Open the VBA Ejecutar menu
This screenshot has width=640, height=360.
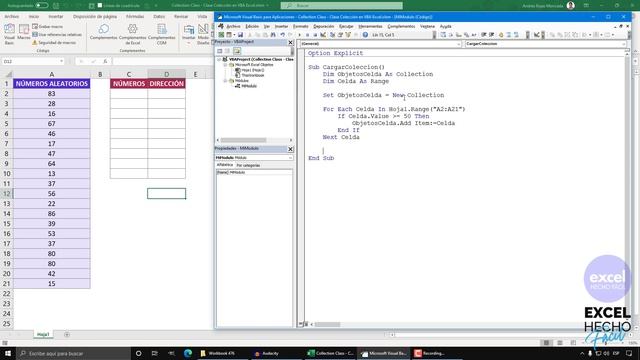click(x=346, y=26)
